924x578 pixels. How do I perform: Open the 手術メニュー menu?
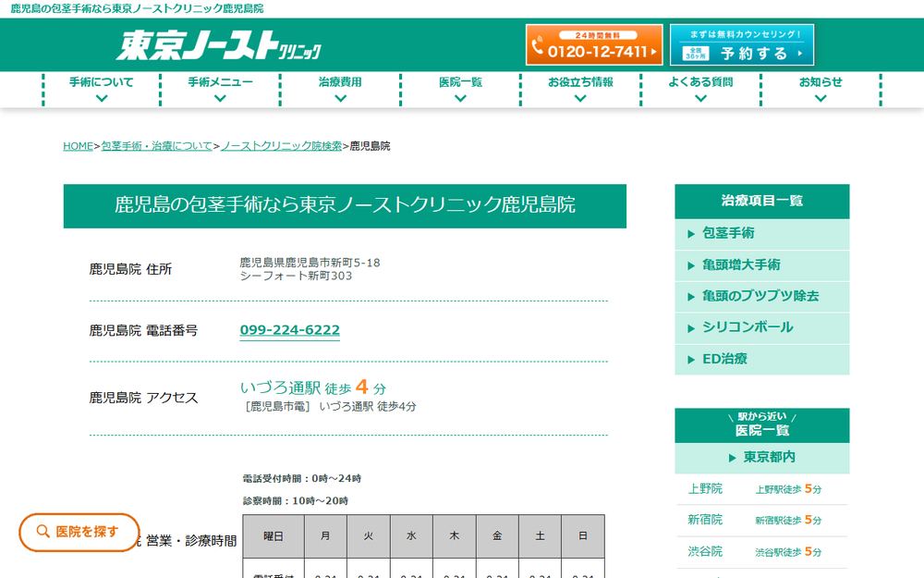(x=221, y=82)
